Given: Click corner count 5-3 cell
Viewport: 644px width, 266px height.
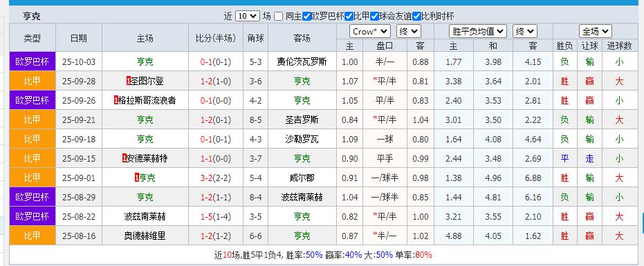Looking at the screenshot, I should pos(255,62).
